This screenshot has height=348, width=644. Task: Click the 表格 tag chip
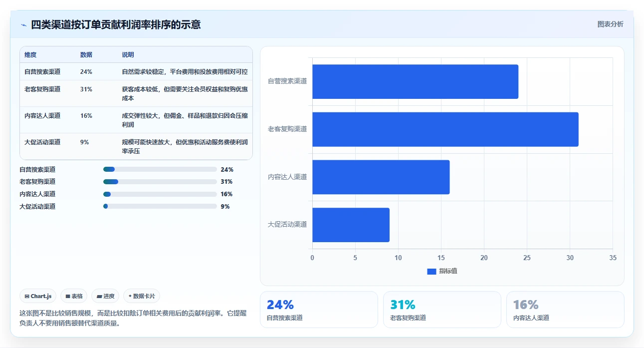tap(74, 296)
